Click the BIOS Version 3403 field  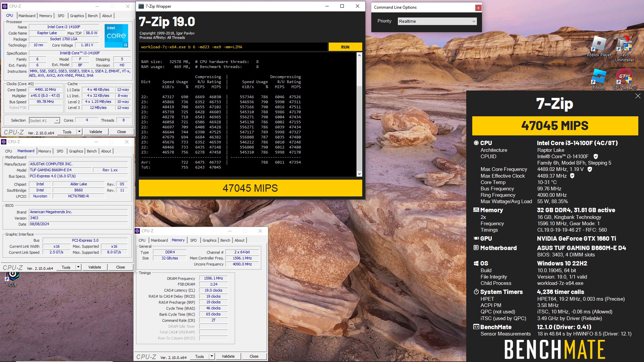(78, 218)
